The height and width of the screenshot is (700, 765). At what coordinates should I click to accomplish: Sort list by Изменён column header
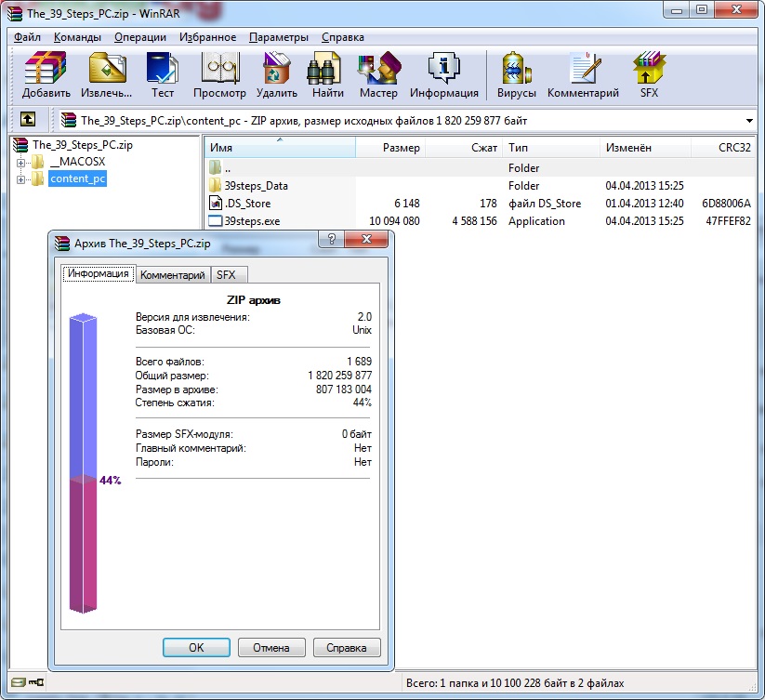tap(645, 147)
